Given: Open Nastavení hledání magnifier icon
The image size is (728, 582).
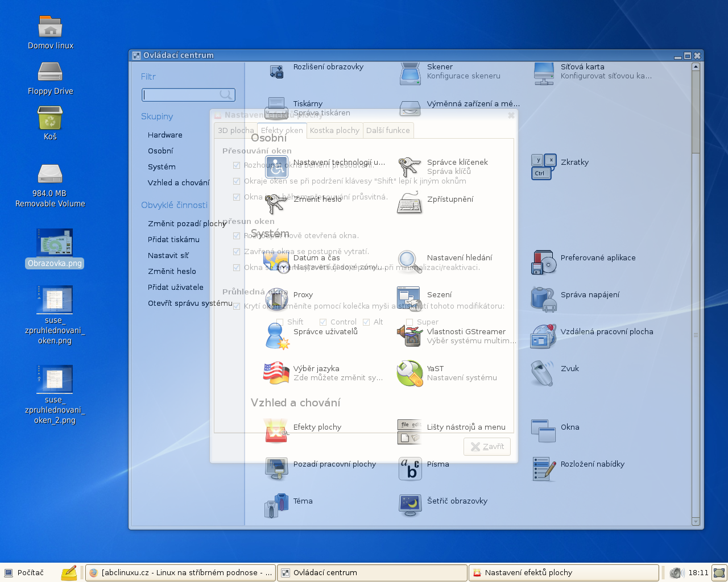Looking at the screenshot, I should pos(410,263).
